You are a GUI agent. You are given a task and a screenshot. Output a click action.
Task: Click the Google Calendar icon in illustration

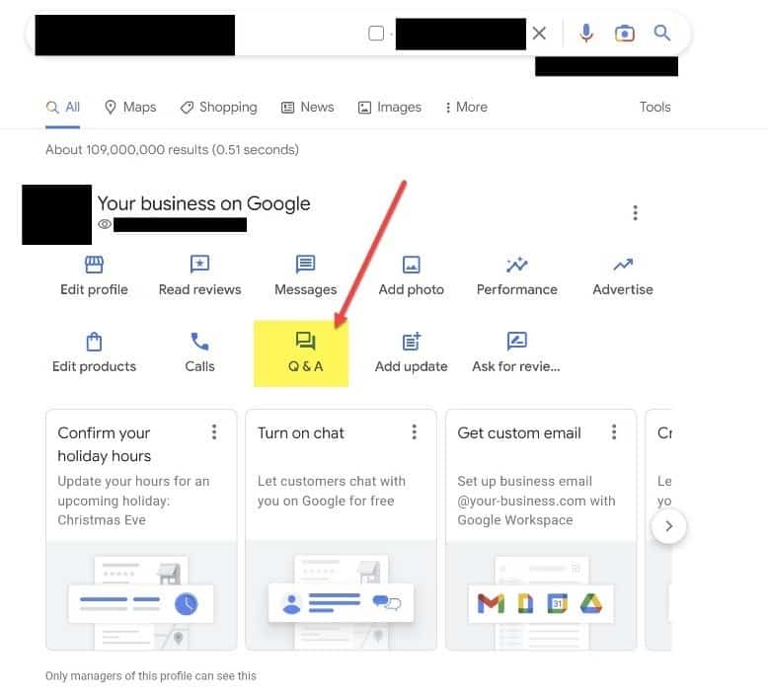(x=558, y=604)
